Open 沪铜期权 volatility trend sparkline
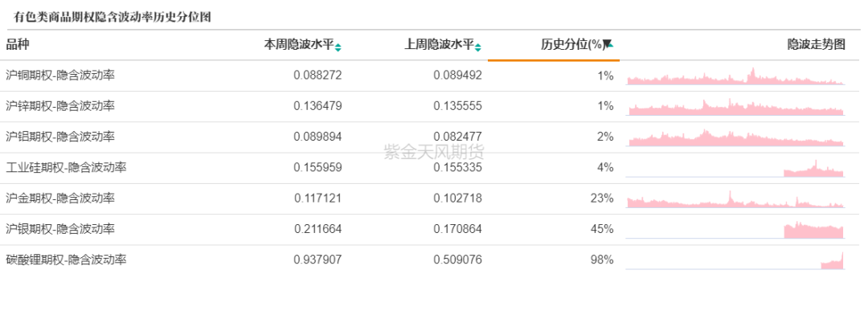 click(735, 76)
